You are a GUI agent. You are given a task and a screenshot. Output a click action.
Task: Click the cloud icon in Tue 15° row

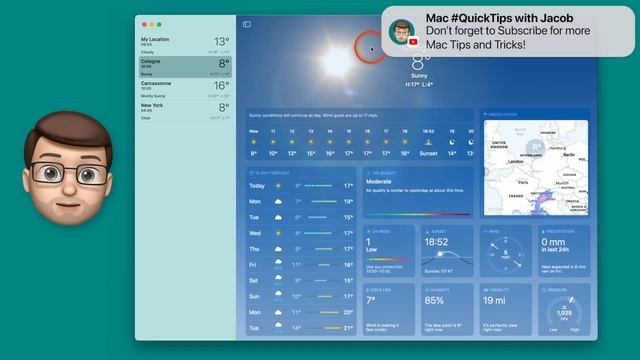[278, 218]
